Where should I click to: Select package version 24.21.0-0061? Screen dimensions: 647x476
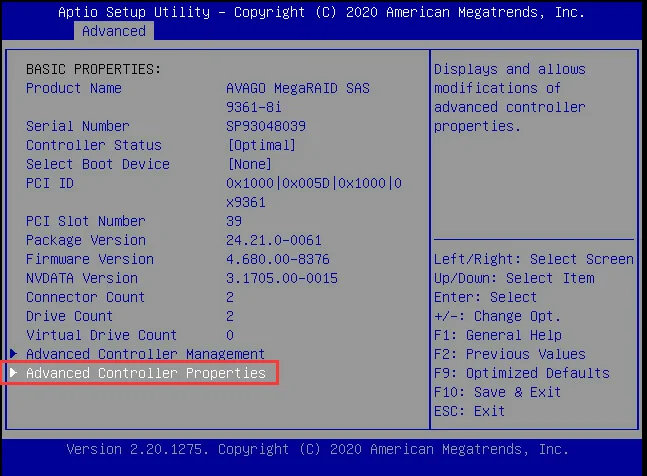point(274,240)
